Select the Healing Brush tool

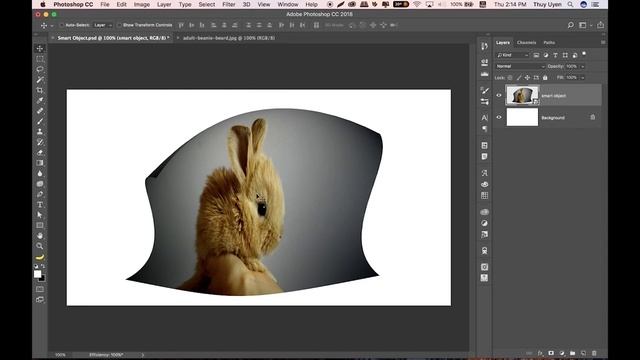(x=40, y=111)
